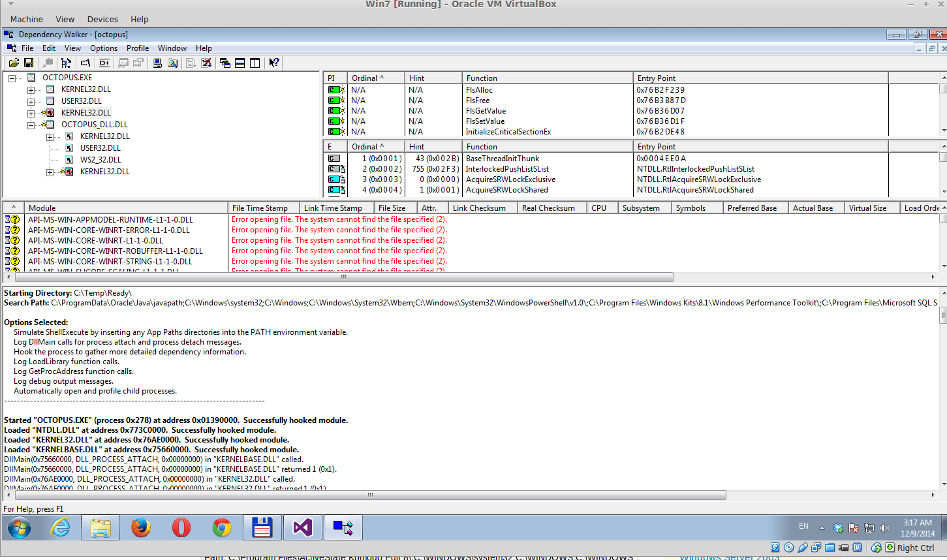Expand USER32.DLL node under OCTOPUS.EXE
Image resolution: width=947 pixels, height=560 pixels.
point(31,101)
